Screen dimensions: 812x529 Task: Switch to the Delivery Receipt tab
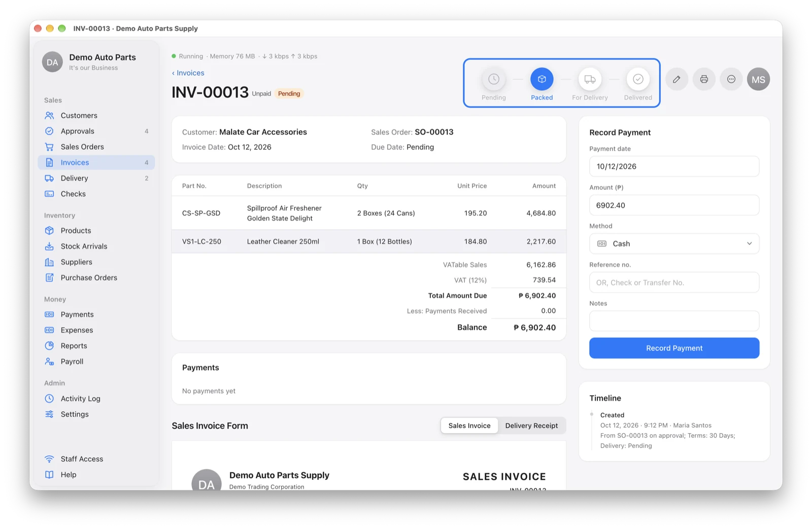tap(531, 426)
